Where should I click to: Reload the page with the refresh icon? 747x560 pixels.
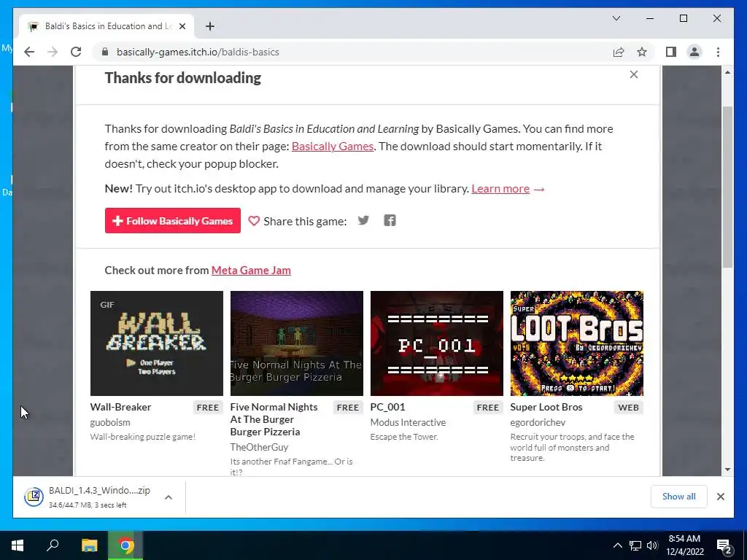(x=76, y=52)
